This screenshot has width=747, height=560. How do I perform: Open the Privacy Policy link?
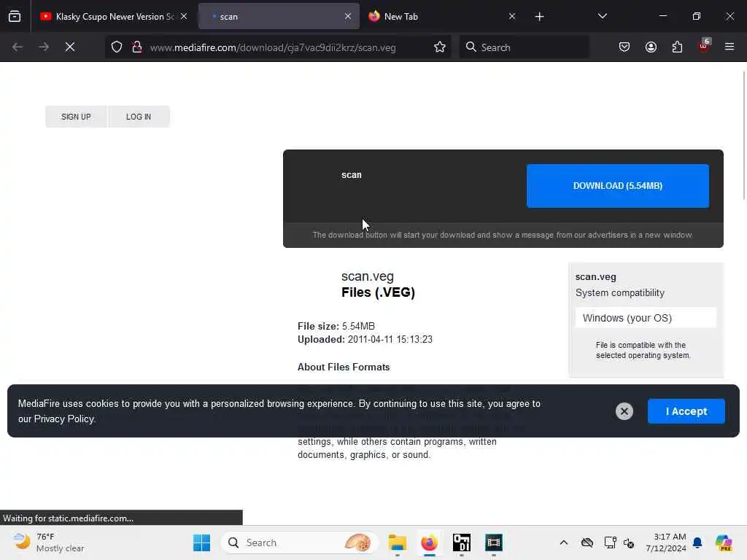click(64, 419)
